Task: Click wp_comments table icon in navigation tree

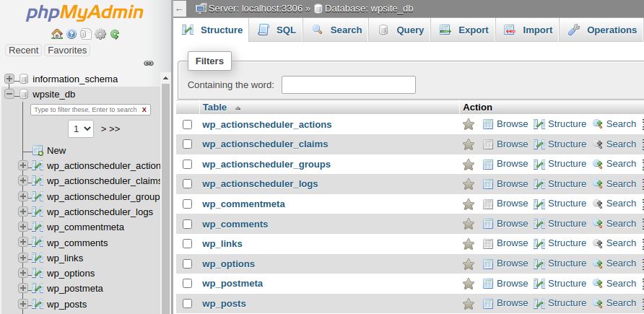Action: tap(38, 243)
